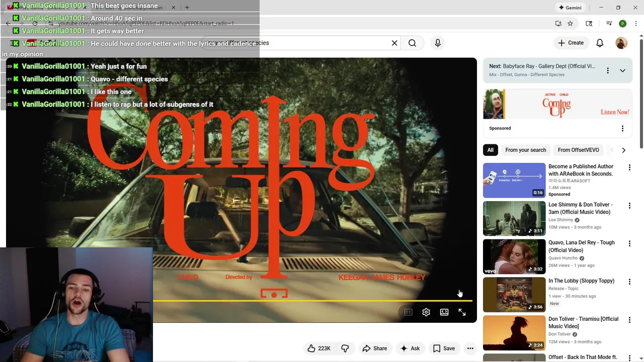Open video player settings gear
This screenshot has width=644, height=362.
click(426, 312)
